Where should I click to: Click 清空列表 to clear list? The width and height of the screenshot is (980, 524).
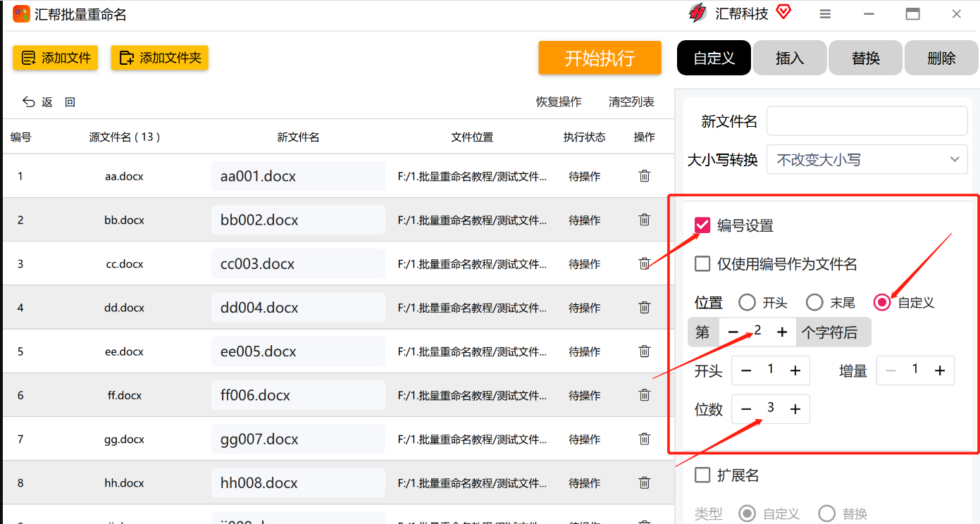[x=631, y=102]
